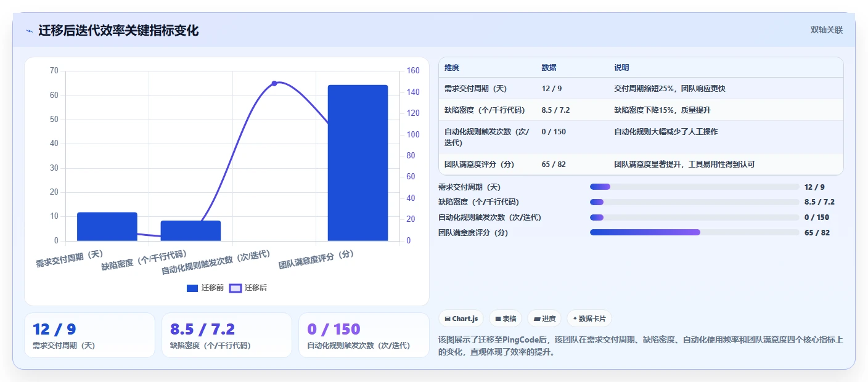Click the 双轴关联 label in header
868x382 pixels.
point(826,30)
